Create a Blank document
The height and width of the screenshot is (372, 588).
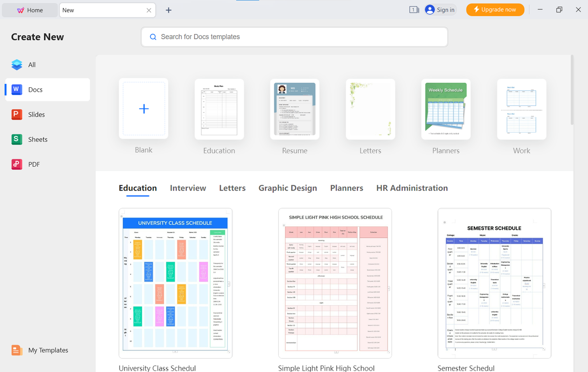tap(144, 109)
